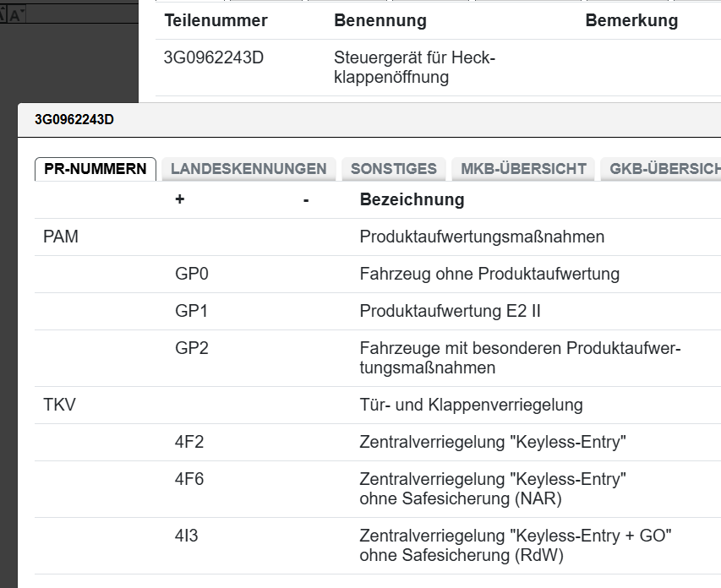This screenshot has height=588, width=721.
Task: Click the 4F2 PR number
Action: click(189, 442)
